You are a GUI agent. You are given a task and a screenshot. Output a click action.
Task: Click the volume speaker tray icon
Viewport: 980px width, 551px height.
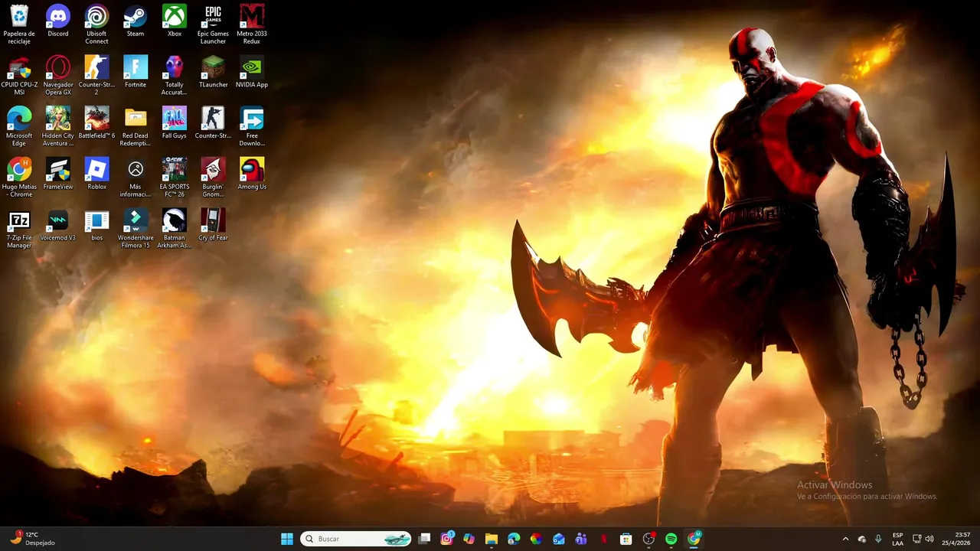(929, 539)
